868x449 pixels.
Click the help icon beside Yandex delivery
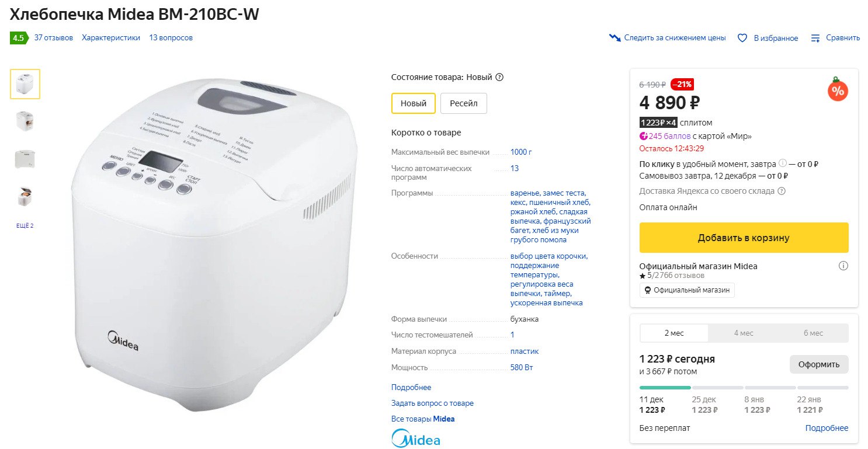pos(782,191)
